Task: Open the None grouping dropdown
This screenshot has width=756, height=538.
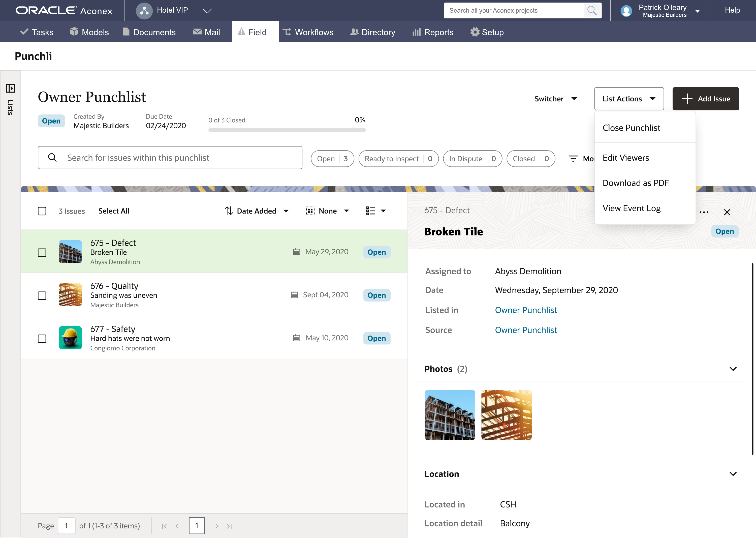Action: pos(346,211)
